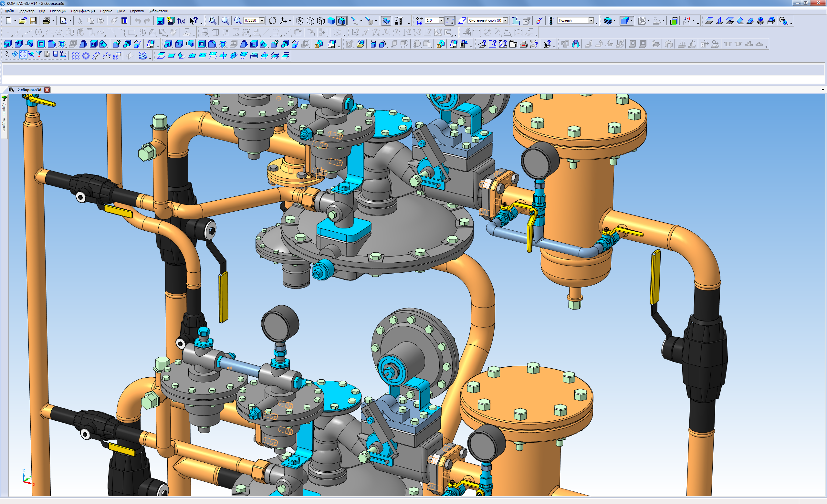This screenshot has width=827, height=504.
Task: Expand the Системный слой (0) layer dropdown
Action: point(505,21)
